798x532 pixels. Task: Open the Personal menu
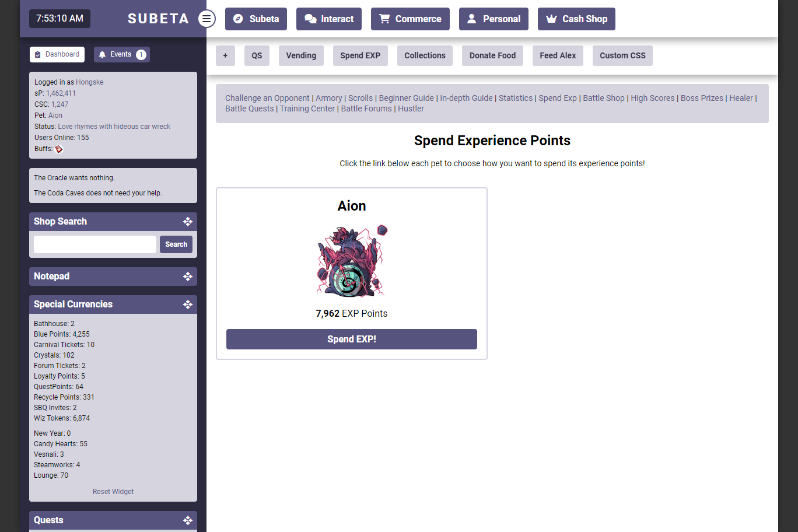click(x=494, y=19)
